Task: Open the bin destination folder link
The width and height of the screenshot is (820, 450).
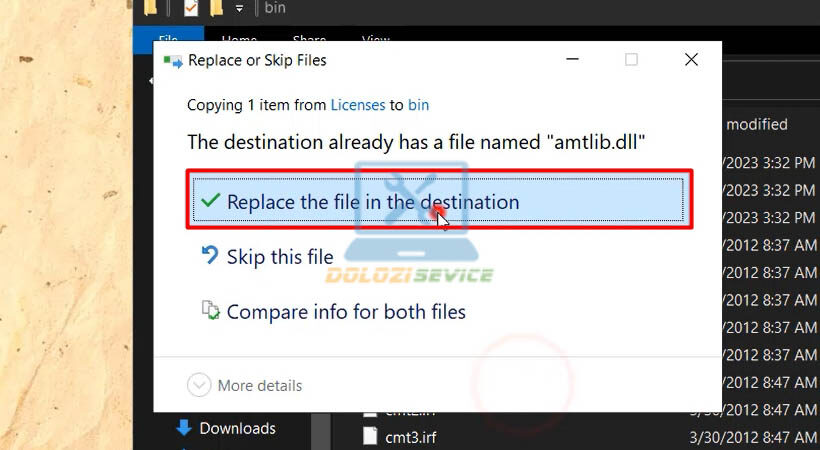Action: tap(418, 105)
